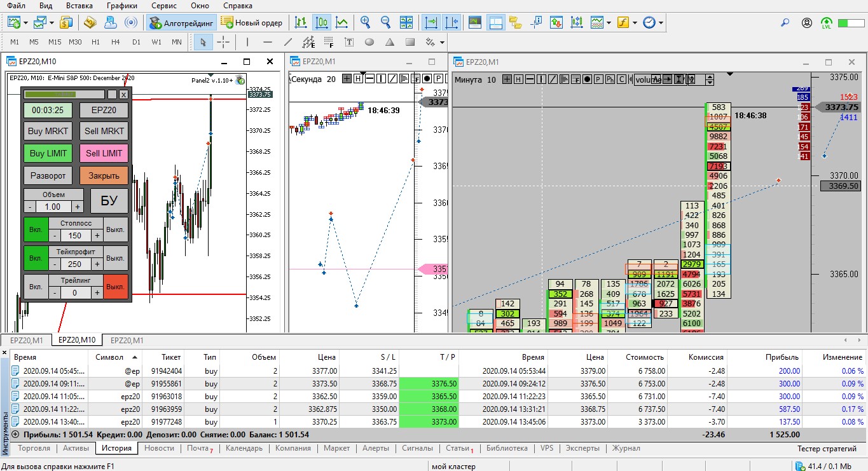This screenshot has width=868, height=471.
Task: Select the H4 timeframe
Action: [116, 43]
